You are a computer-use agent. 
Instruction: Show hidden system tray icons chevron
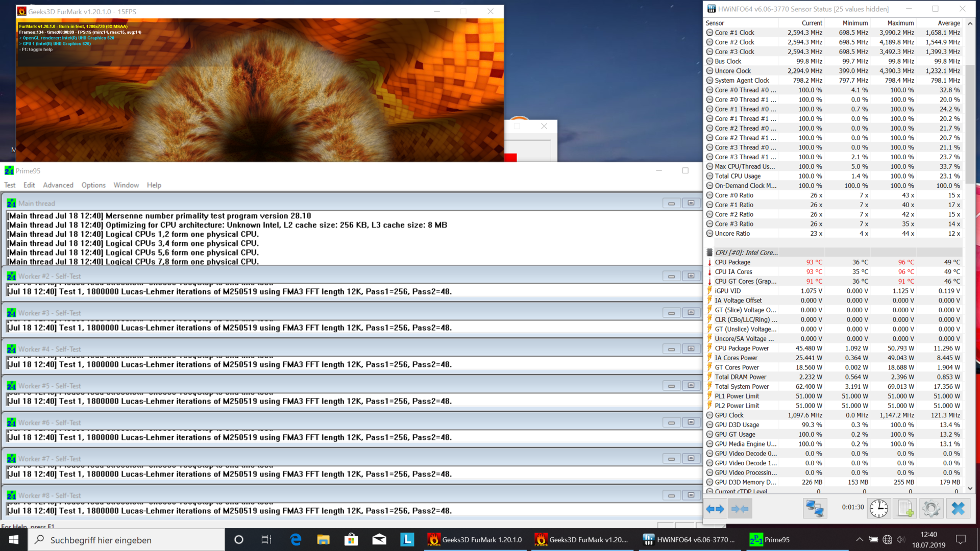[x=860, y=540]
